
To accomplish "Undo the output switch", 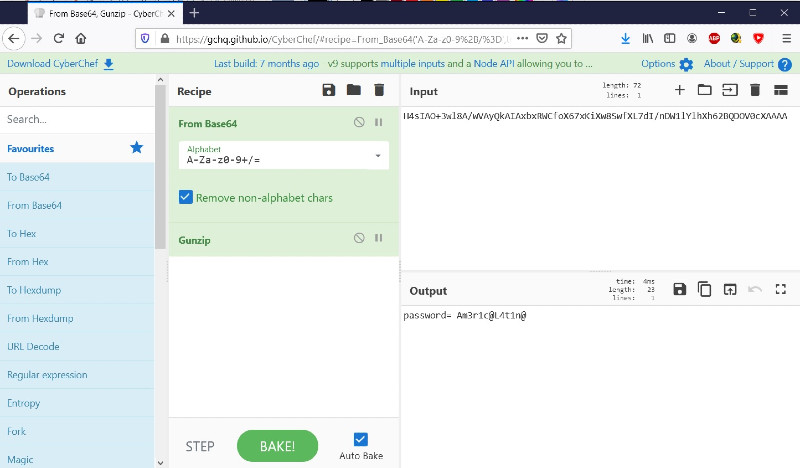I will tap(755, 289).
